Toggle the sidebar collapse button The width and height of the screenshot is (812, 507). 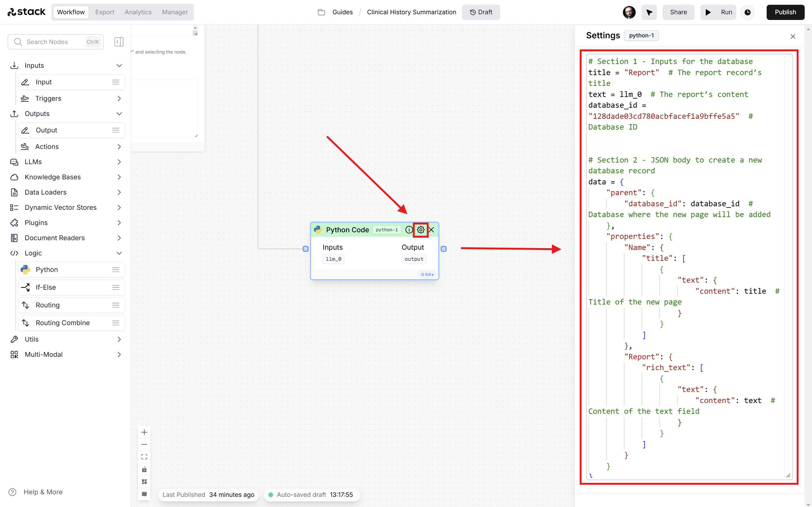click(119, 42)
